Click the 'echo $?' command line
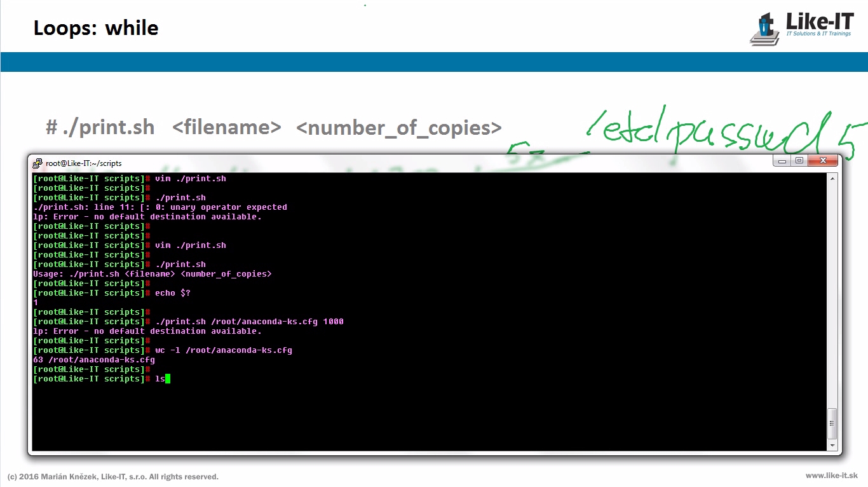 (173, 293)
